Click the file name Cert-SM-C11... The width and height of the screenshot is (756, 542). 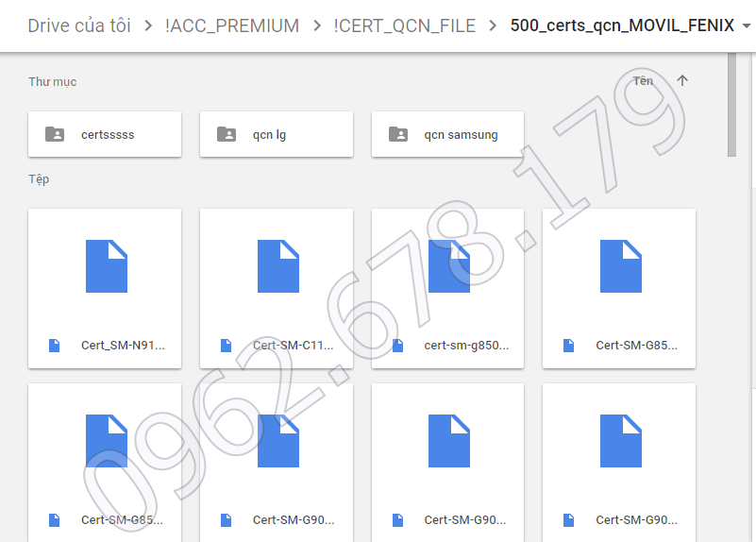pos(294,346)
